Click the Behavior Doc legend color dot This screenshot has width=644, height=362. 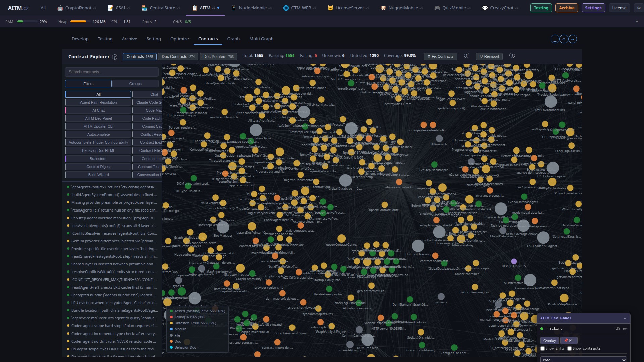(171, 348)
